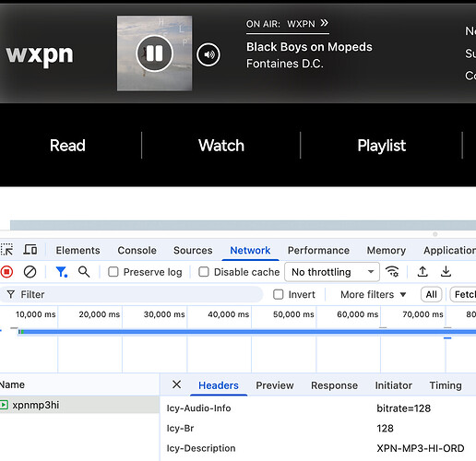Expand the More filters dropdown
The width and height of the screenshot is (476, 461).
click(x=373, y=294)
